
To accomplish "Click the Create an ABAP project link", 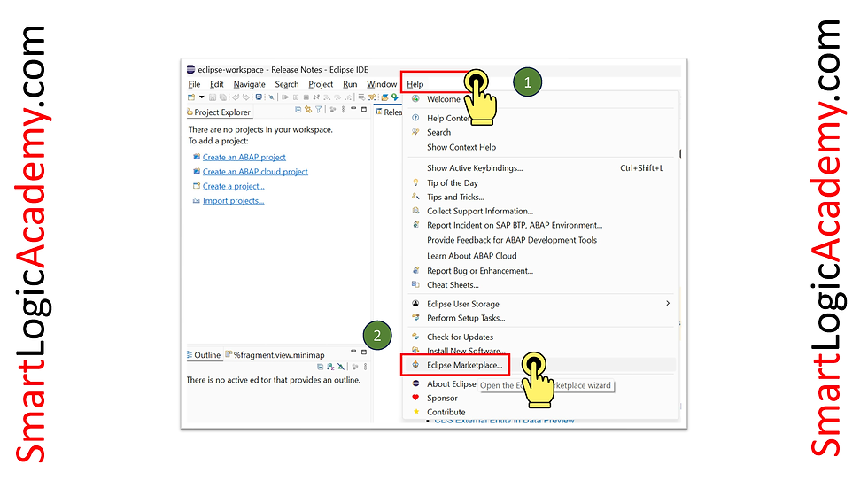I will pyautogui.click(x=244, y=157).
